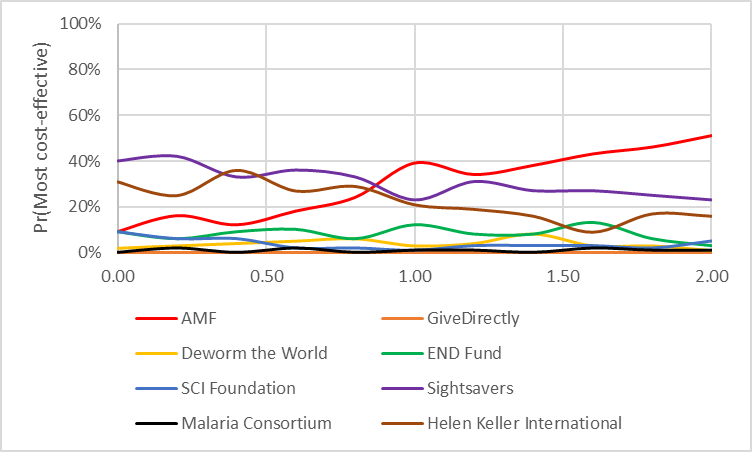Viewport: 752px width, 452px height.
Task: Select the black Malaria Consortium legend swatch
Action: [155, 423]
